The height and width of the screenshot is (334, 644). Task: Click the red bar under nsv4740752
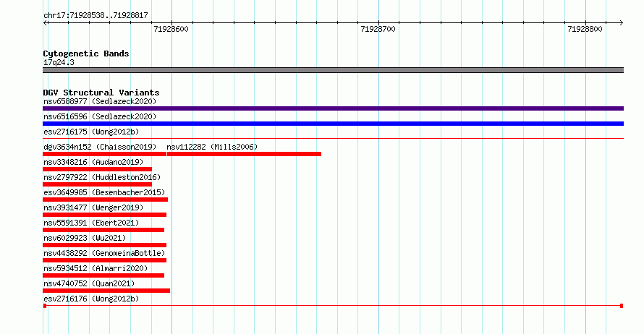pos(106,291)
